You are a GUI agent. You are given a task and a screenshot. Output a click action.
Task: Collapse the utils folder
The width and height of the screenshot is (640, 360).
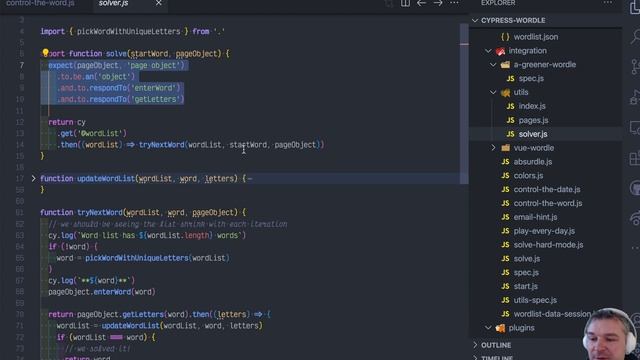click(493, 92)
